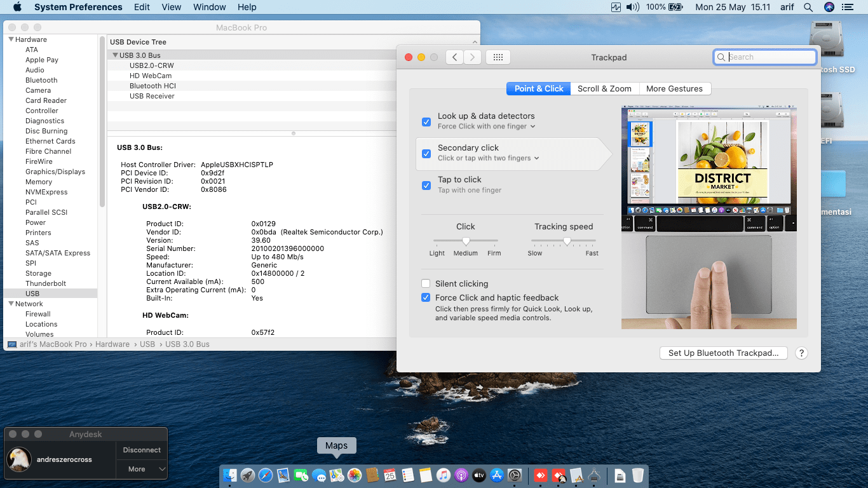Disable Tap to click checkbox
This screenshot has height=488, width=868.
426,185
